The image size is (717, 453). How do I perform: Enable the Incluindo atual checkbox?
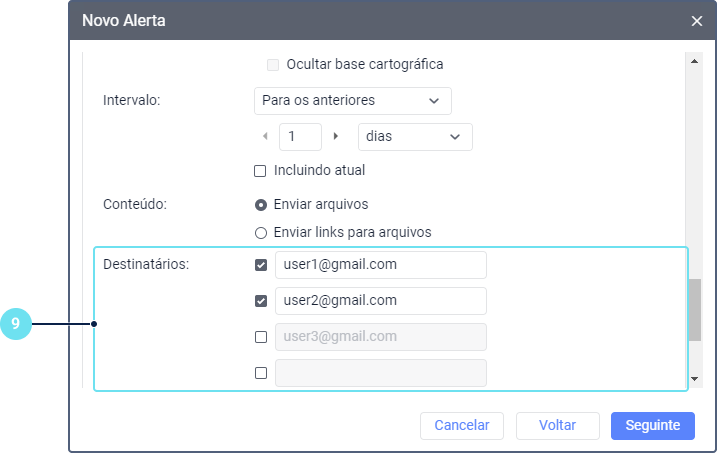coord(261,170)
